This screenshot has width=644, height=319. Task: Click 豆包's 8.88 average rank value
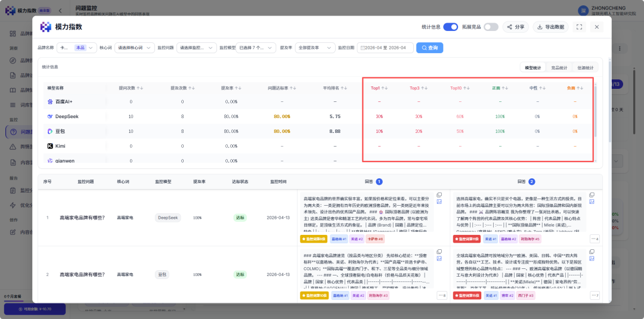coord(335,131)
